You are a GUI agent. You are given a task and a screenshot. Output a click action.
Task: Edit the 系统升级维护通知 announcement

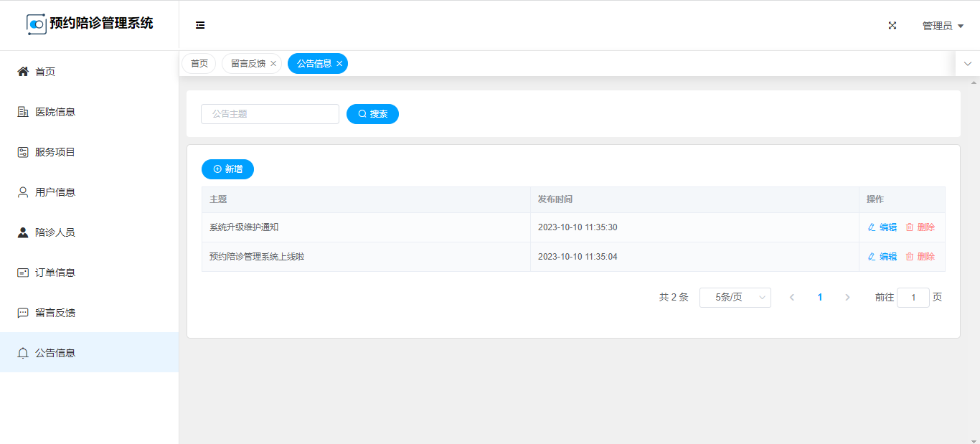click(882, 227)
